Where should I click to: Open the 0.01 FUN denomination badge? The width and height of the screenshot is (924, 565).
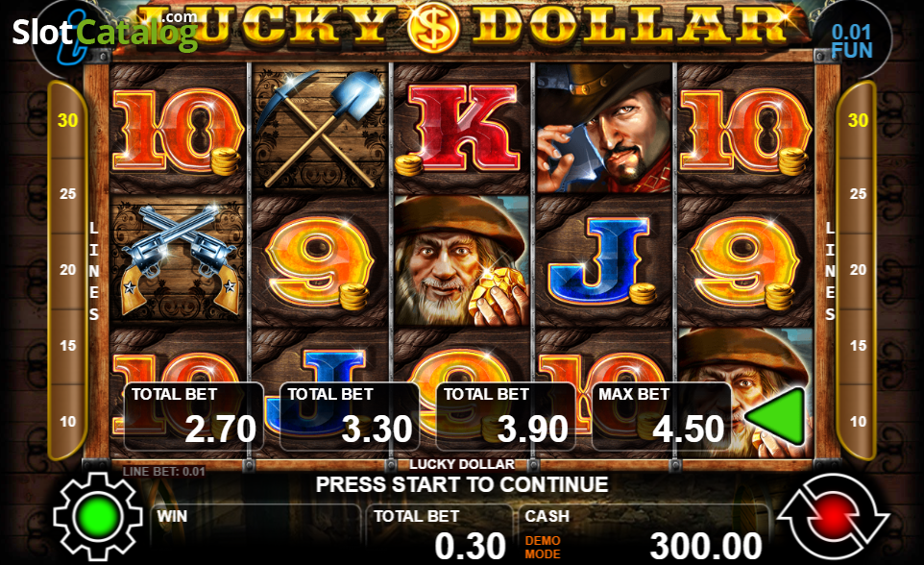click(x=852, y=40)
